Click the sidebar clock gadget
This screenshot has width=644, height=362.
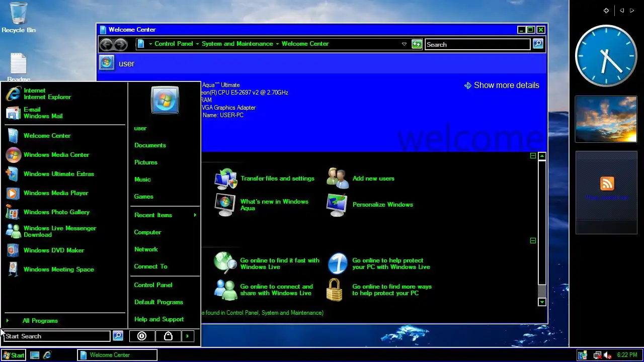pyautogui.click(x=606, y=56)
